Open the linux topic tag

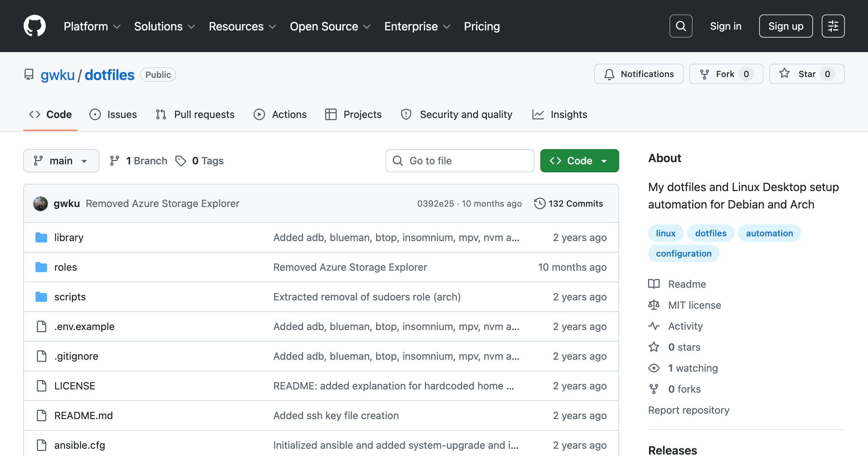[x=665, y=233]
